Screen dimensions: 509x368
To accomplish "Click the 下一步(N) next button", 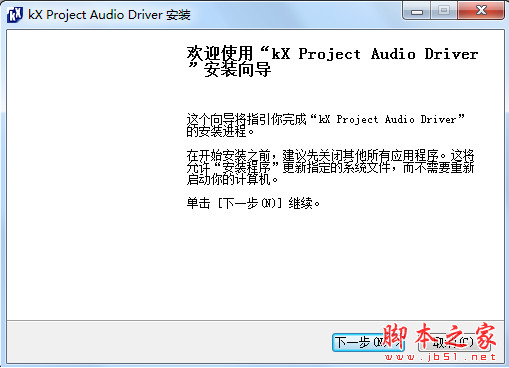I will coord(368,342).
